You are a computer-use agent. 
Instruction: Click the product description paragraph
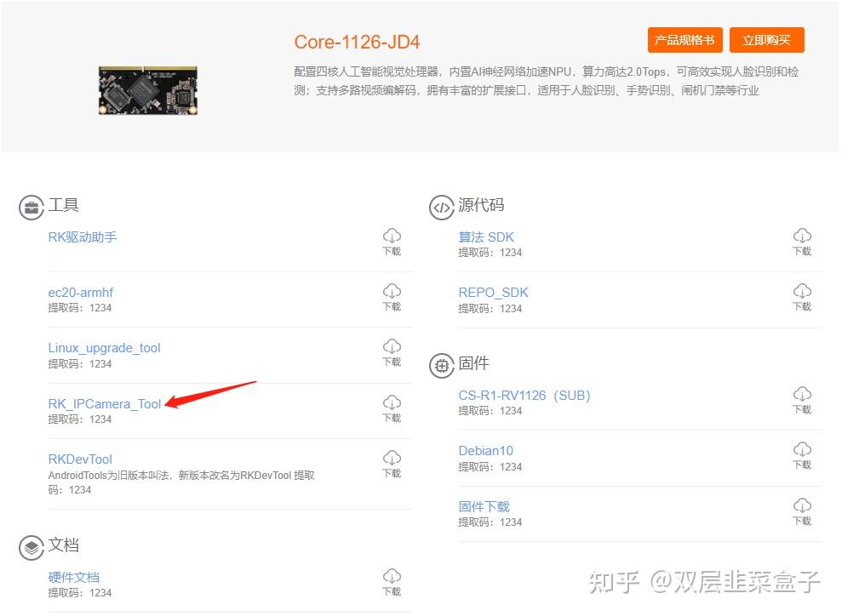(546, 81)
